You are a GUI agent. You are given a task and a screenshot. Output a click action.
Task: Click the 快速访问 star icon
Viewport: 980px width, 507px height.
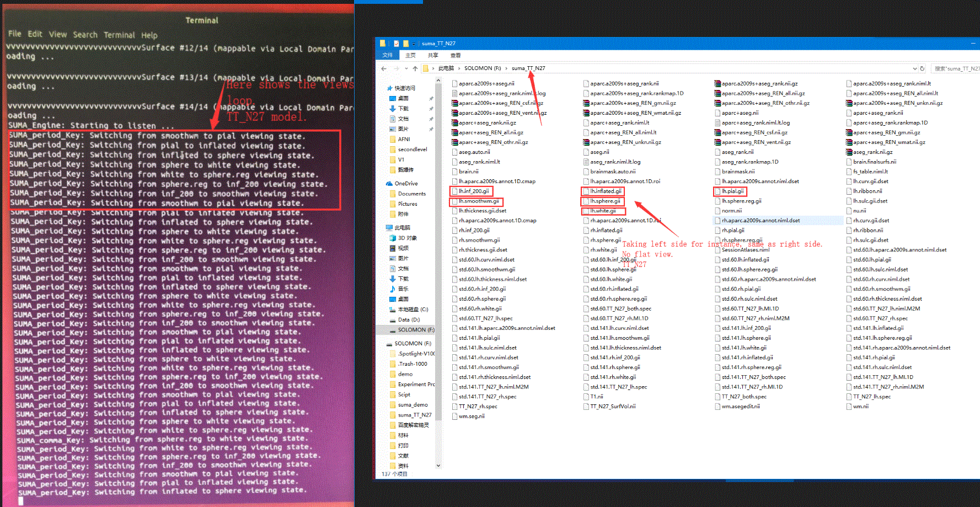(389, 88)
